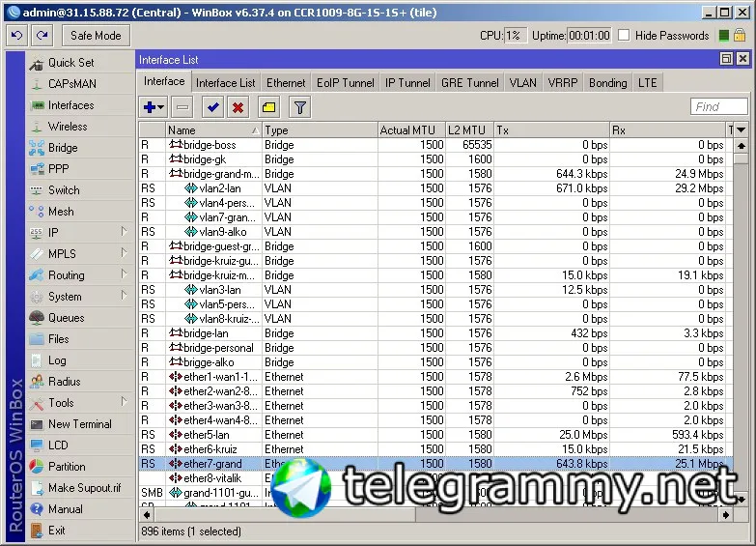Expand the IP submenu arrow
This screenshot has height=546, width=756.
pos(124,232)
